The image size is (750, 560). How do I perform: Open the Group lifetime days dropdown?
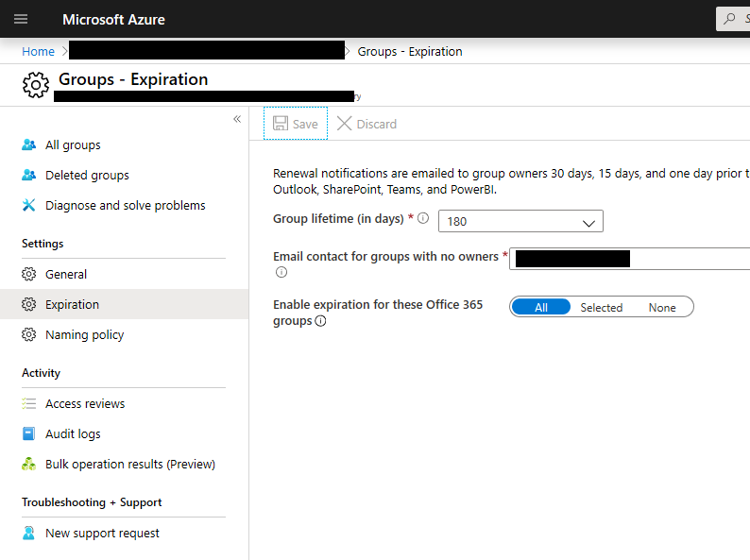point(520,222)
